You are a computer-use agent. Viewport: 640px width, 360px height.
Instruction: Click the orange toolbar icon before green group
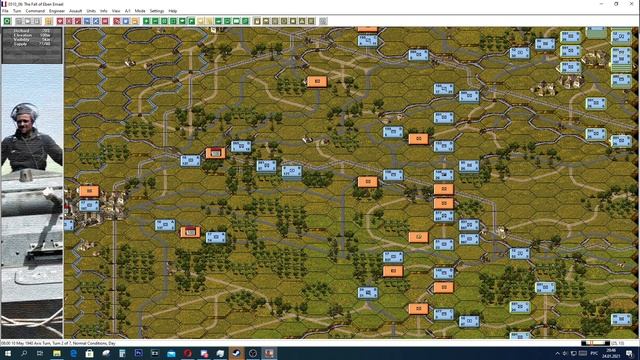[x=135, y=21]
